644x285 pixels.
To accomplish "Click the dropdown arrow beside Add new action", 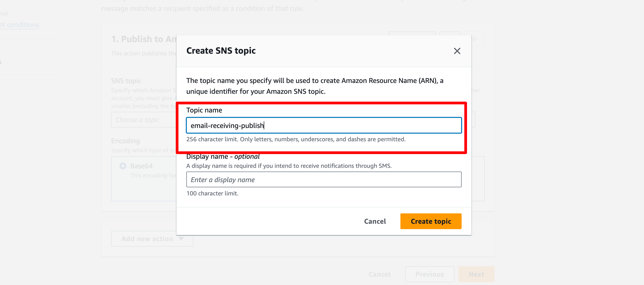I will coord(181,239).
